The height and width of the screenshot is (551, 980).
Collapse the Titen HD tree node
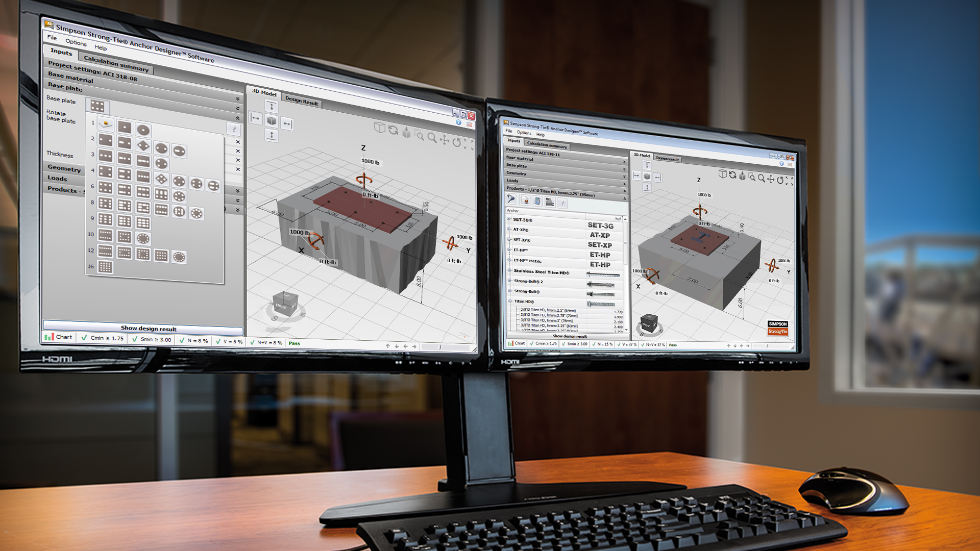tap(509, 301)
